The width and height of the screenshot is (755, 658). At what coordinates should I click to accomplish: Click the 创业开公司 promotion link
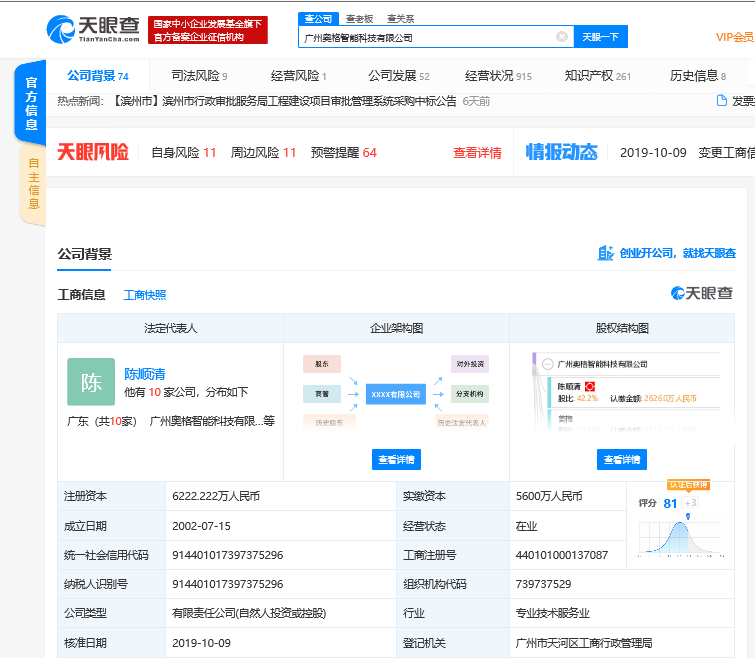[x=677, y=253]
